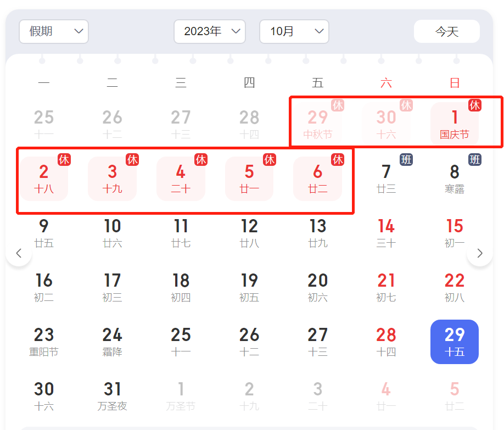The height and width of the screenshot is (430, 504).
Task: Select September 29 中秋节
Action: point(318,124)
